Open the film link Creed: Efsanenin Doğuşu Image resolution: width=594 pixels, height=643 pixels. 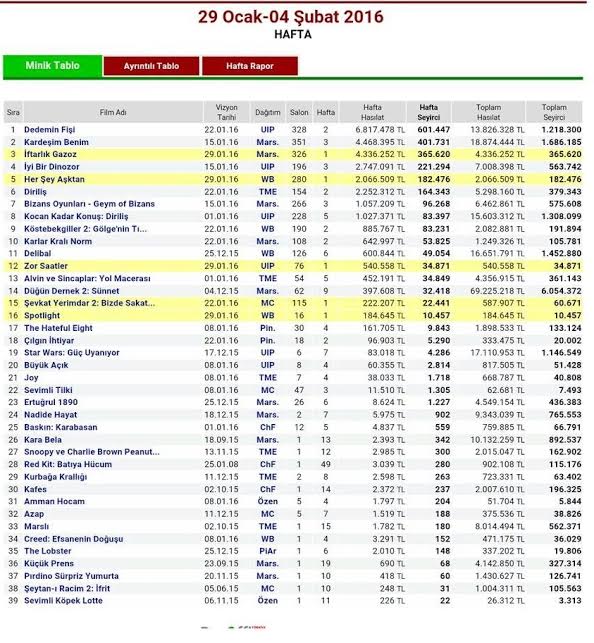[73, 539]
